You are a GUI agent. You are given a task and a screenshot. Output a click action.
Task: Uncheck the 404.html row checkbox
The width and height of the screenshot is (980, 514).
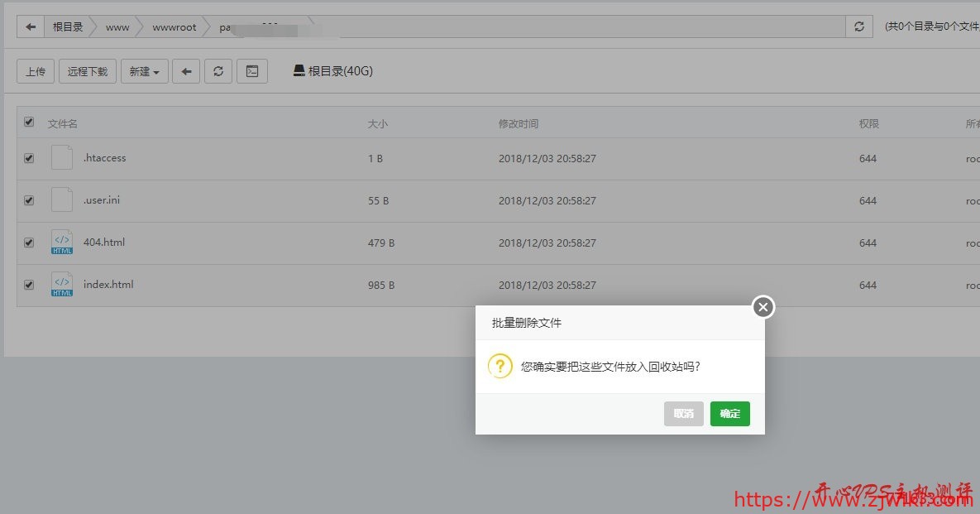(x=28, y=242)
